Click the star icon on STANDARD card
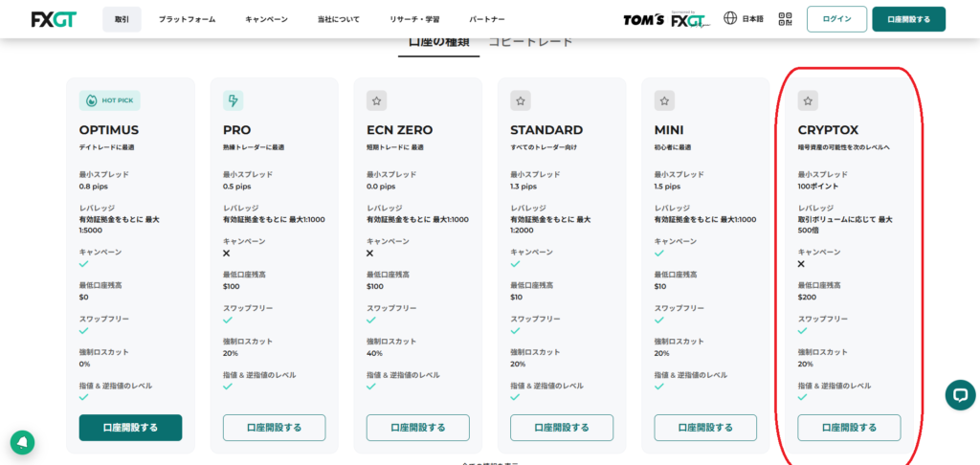The width and height of the screenshot is (980, 465). click(521, 100)
